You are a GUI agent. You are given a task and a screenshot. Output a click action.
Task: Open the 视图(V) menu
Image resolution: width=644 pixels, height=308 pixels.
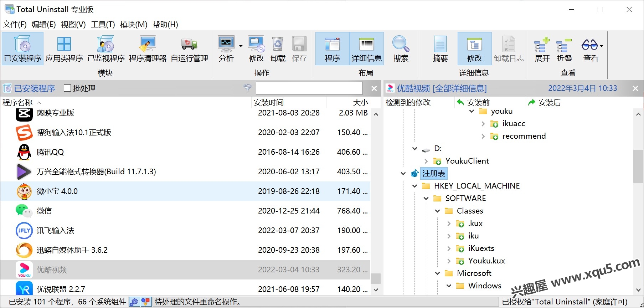point(73,25)
